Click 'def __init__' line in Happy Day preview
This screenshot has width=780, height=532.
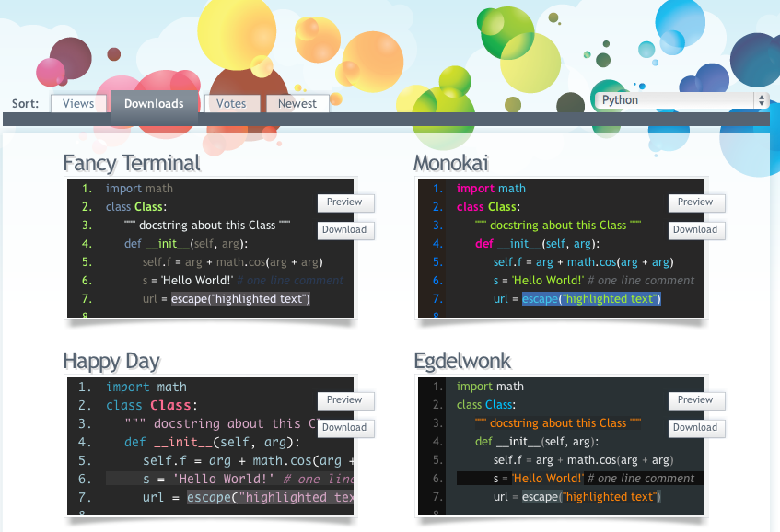[x=213, y=442]
